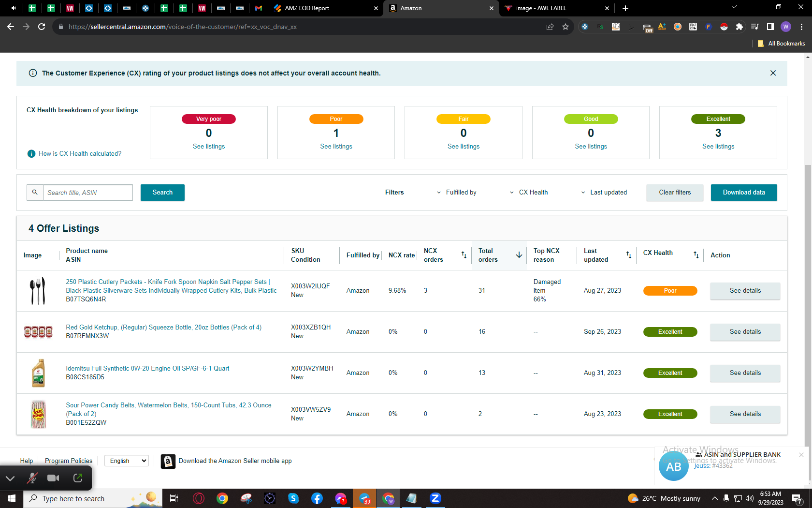This screenshot has width=812, height=508.
Task: Open Opera from the taskbar
Action: click(199, 498)
